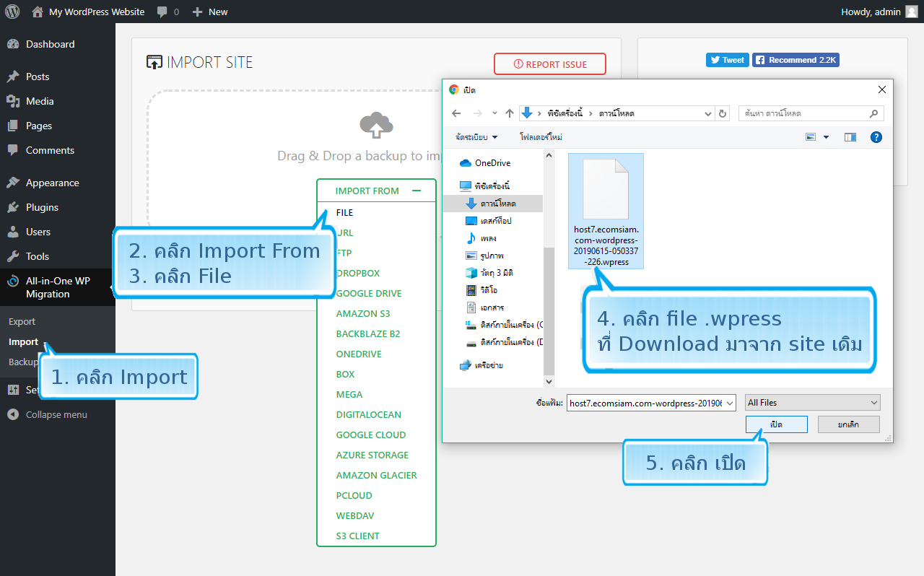The height and width of the screenshot is (576, 924).
Task: Choose AZURE STORAGE as import source
Action: click(x=372, y=455)
